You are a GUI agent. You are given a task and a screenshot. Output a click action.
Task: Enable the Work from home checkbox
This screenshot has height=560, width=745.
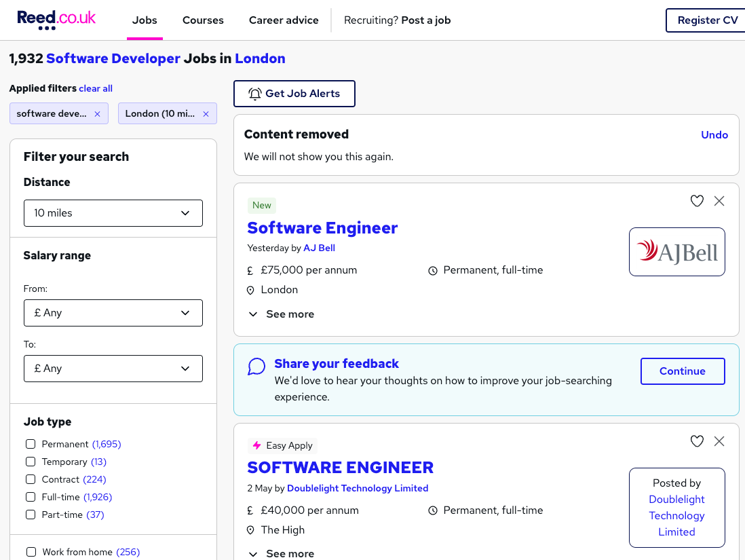[x=31, y=552]
